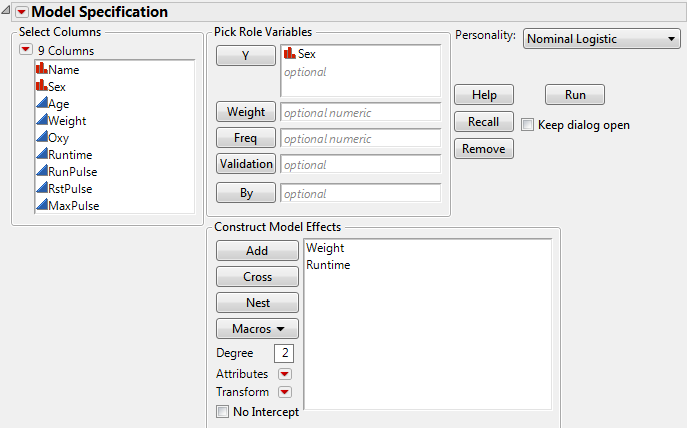
Task: Open the Personality dropdown
Action: point(601,39)
